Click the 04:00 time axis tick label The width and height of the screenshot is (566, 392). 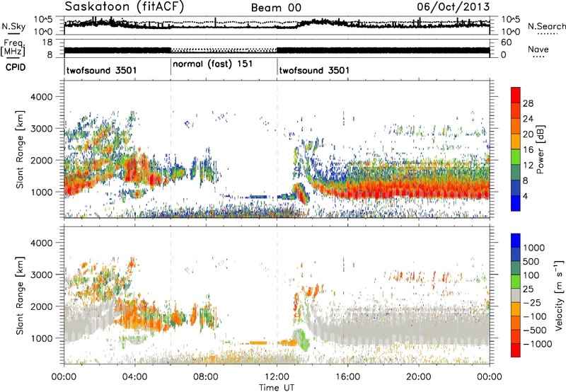pos(134,377)
